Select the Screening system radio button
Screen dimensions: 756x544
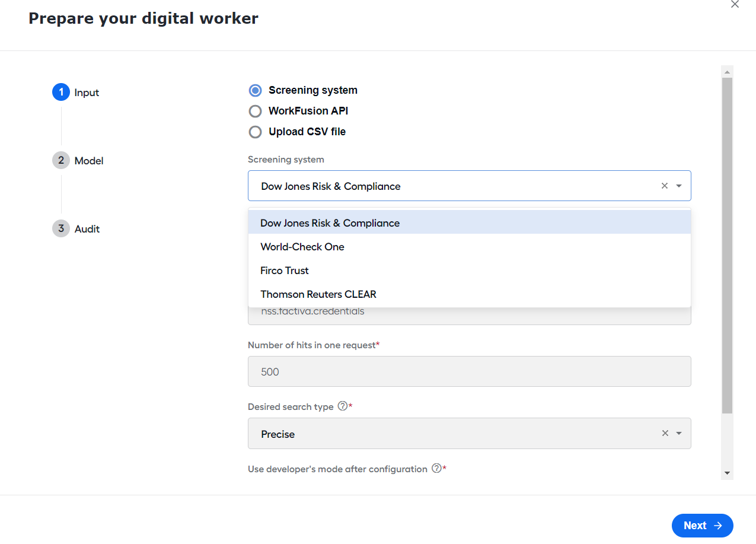pos(255,90)
